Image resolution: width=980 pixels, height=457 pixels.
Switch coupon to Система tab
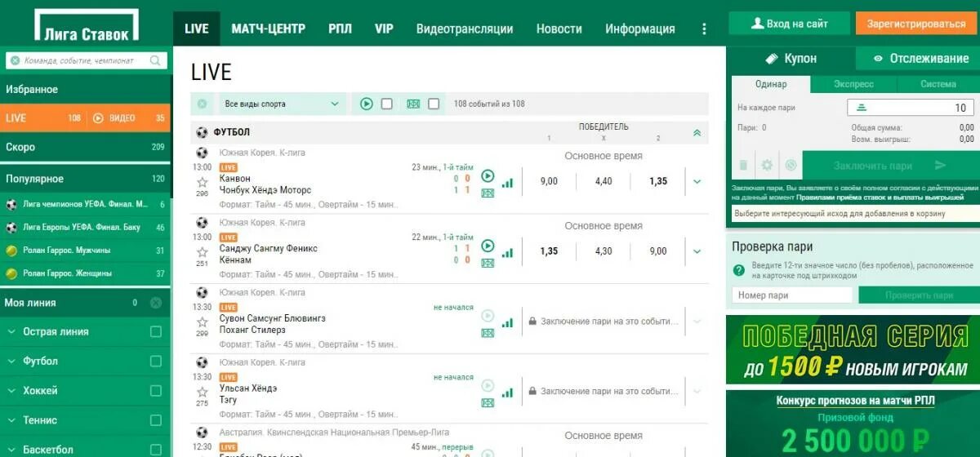[x=938, y=84]
